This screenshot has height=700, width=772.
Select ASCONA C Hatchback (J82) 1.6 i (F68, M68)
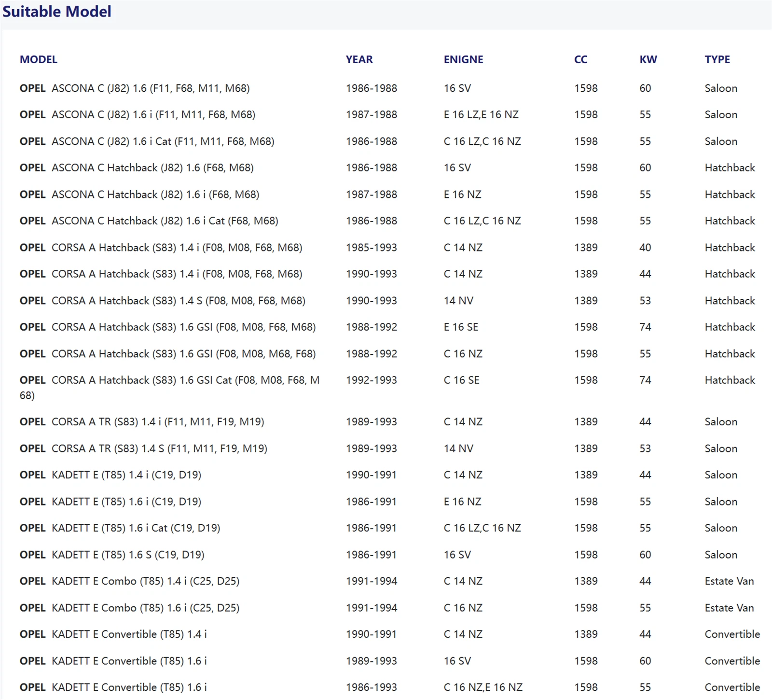pyautogui.click(x=139, y=195)
